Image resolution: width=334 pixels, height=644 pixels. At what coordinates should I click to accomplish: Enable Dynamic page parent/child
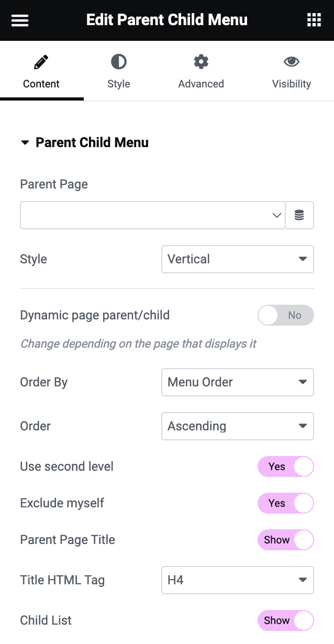(x=285, y=315)
